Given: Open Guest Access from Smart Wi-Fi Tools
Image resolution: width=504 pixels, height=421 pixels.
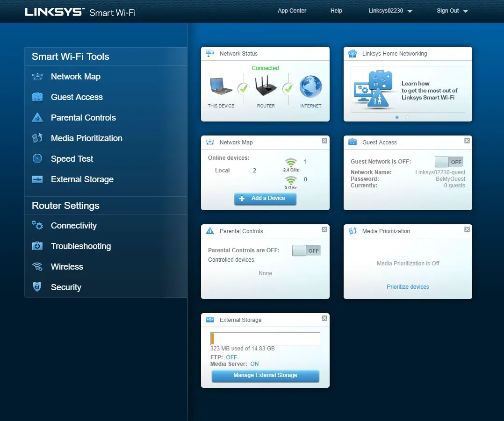Looking at the screenshot, I should point(76,97).
